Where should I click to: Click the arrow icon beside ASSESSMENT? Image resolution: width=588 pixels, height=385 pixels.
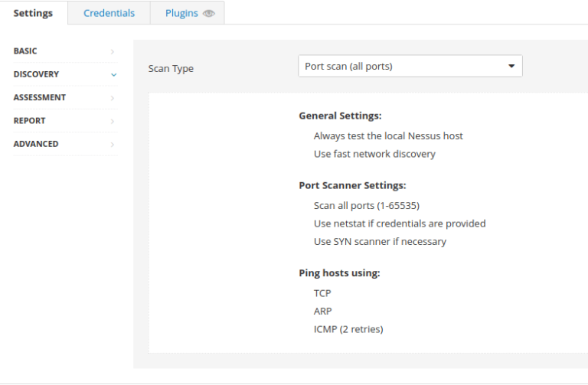click(x=113, y=98)
